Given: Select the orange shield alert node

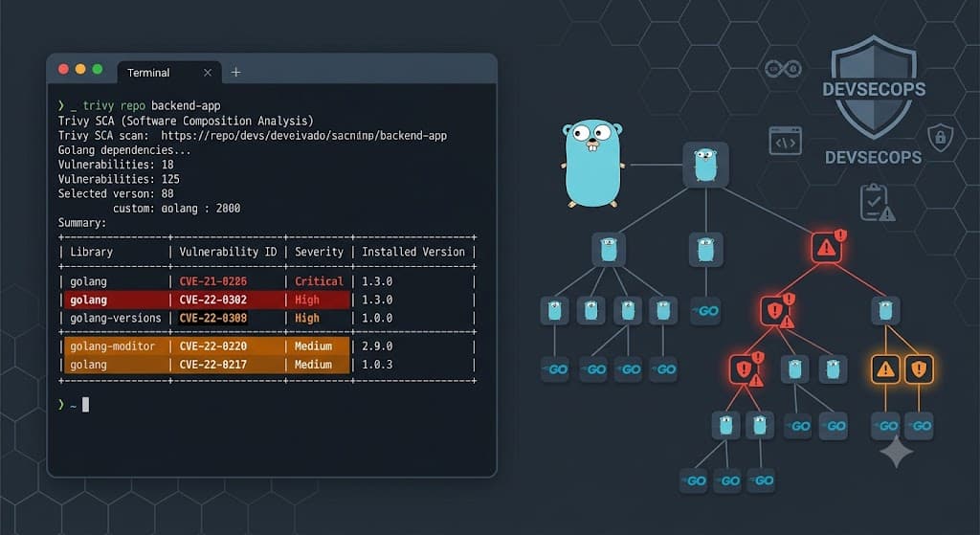Looking at the screenshot, I should pyautogui.click(x=919, y=369).
